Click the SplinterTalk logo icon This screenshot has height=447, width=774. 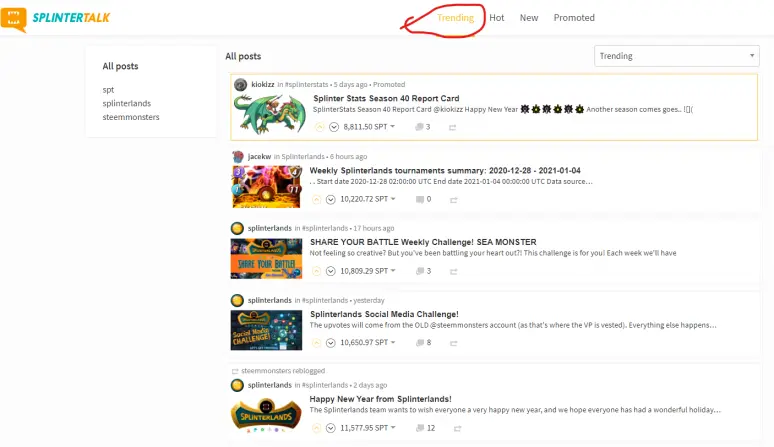click(14, 19)
